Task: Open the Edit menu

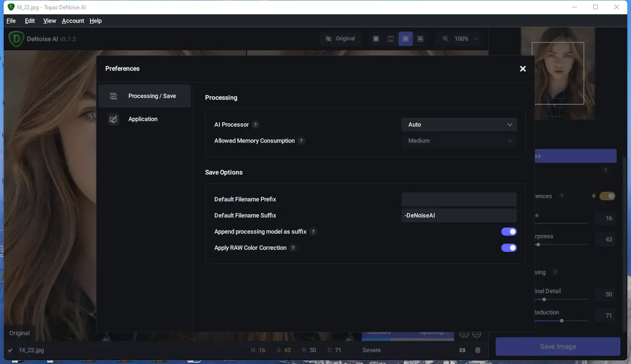Action: point(30,21)
